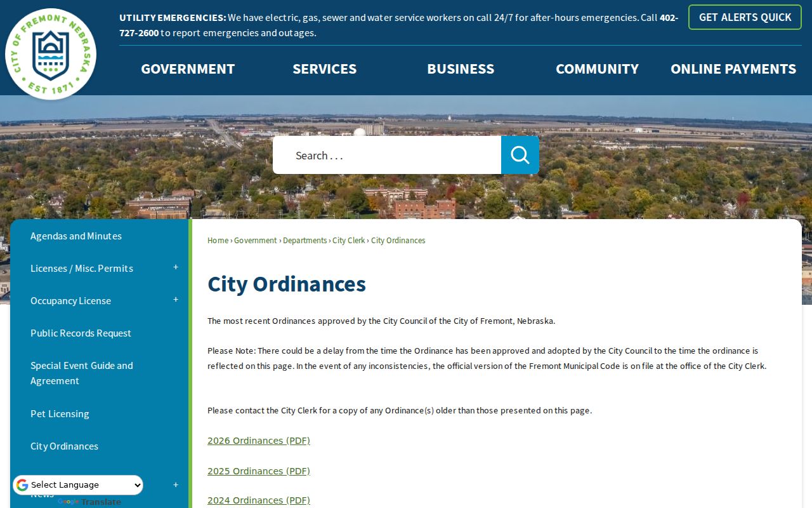
Task: Open the SERVICES menu
Action: (x=324, y=69)
